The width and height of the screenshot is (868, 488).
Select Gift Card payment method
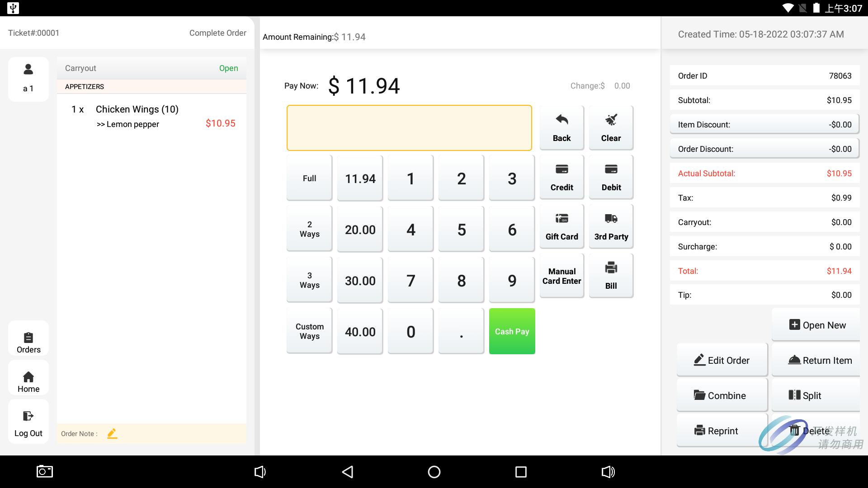click(x=561, y=226)
